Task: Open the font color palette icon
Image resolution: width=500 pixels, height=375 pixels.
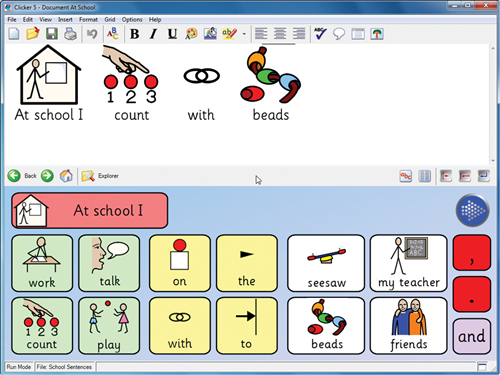Action: coord(191,34)
